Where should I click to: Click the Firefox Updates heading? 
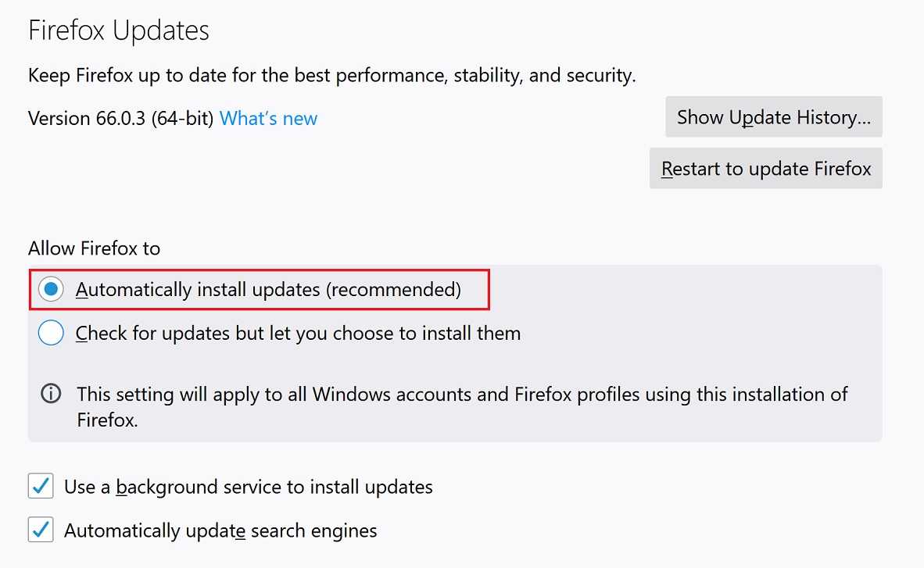[x=119, y=30]
